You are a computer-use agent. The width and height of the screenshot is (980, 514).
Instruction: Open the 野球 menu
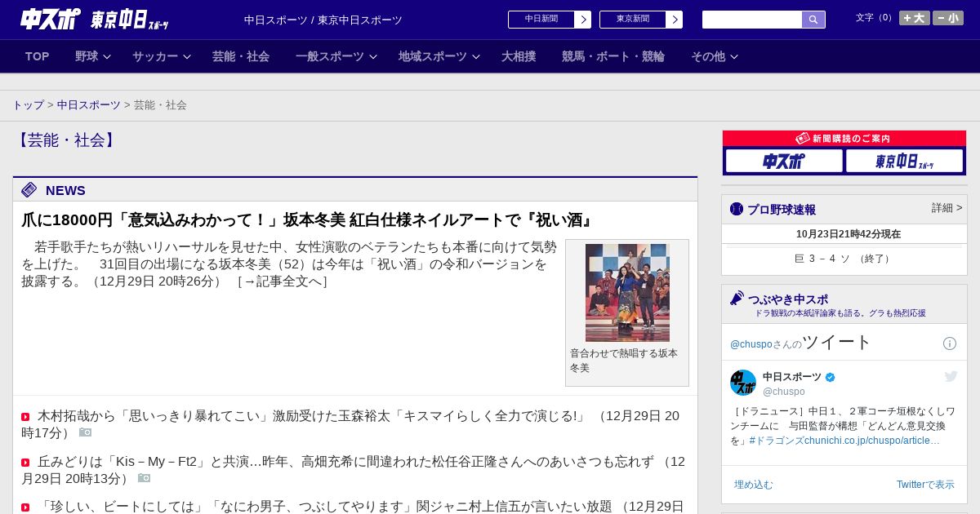[x=87, y=56]
